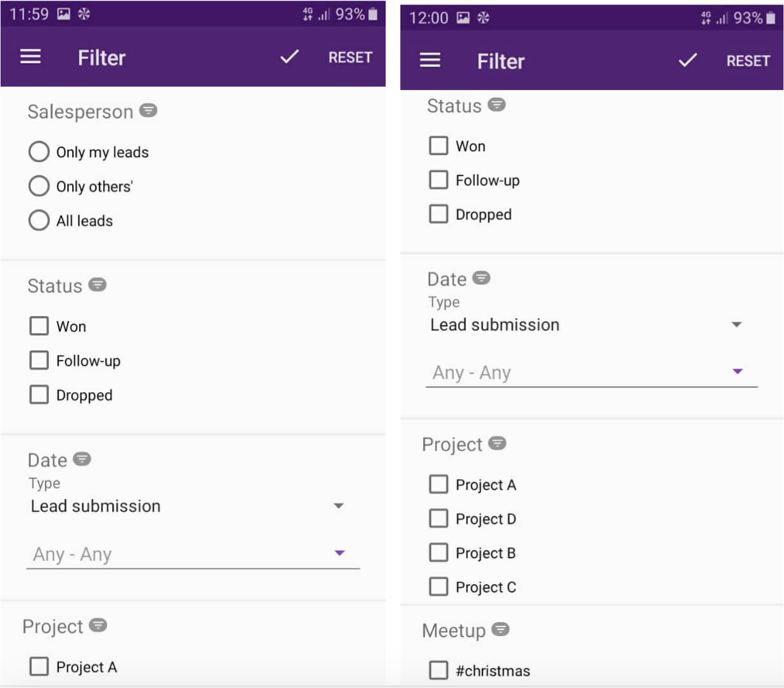
Task: Confirm filters using the right screen's checkmark
Action: click(688, 60)
